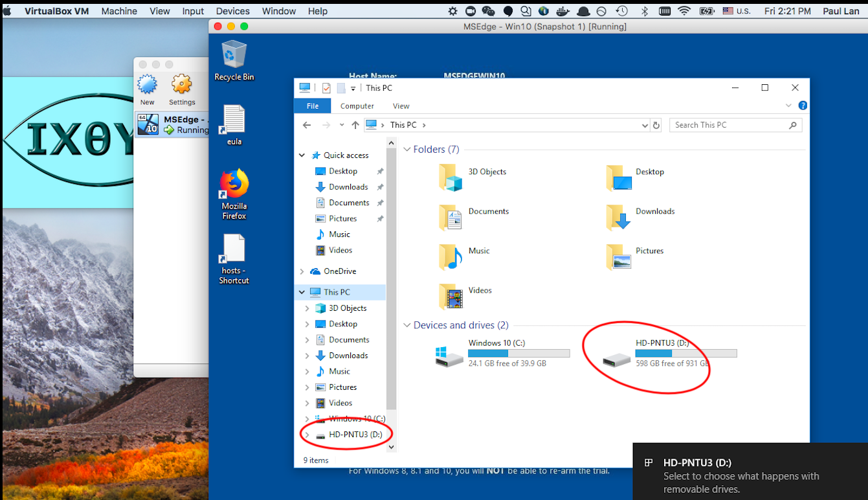Click the This PC address bar path
The image size is (868, 500).
[403, 125]
